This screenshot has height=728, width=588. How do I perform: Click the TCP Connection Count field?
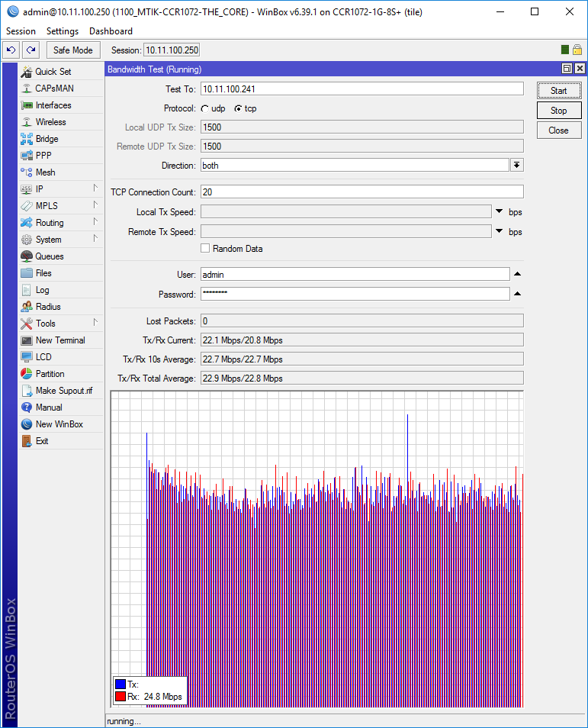(x=362, y=192)
